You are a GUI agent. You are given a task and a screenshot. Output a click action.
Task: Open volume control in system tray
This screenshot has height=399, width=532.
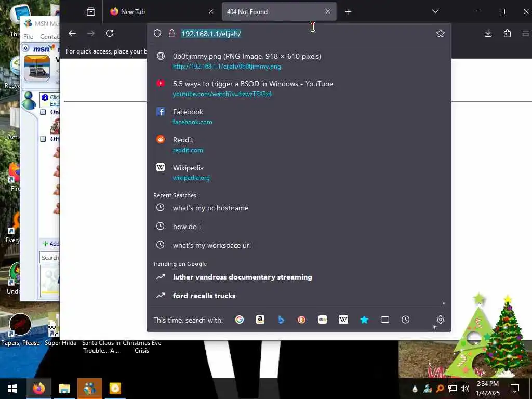pos(465,389)
